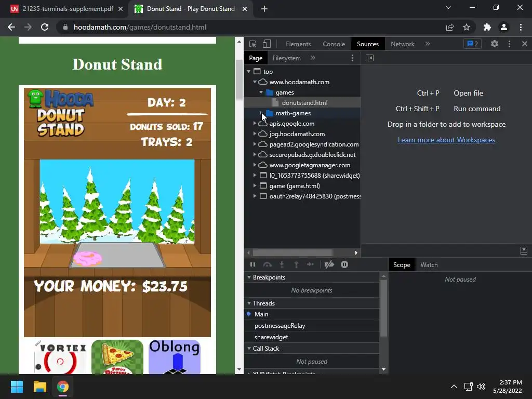Click the pause script execution button
Screen dimensions: 532x399
[x=253, y=264]
